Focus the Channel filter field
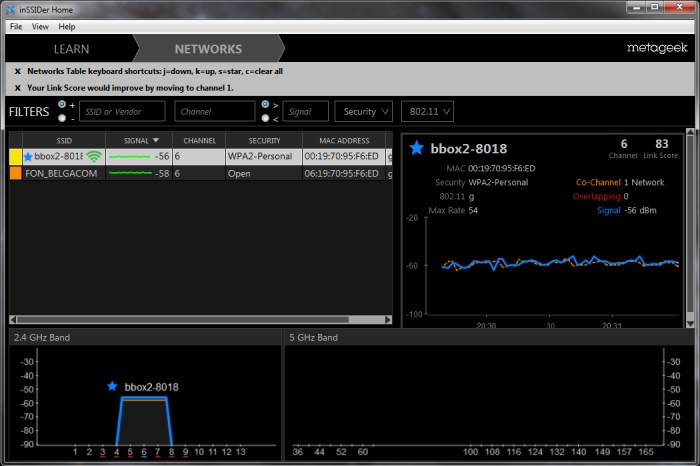The width and height of the screenshot is (700, 466). 215,112
